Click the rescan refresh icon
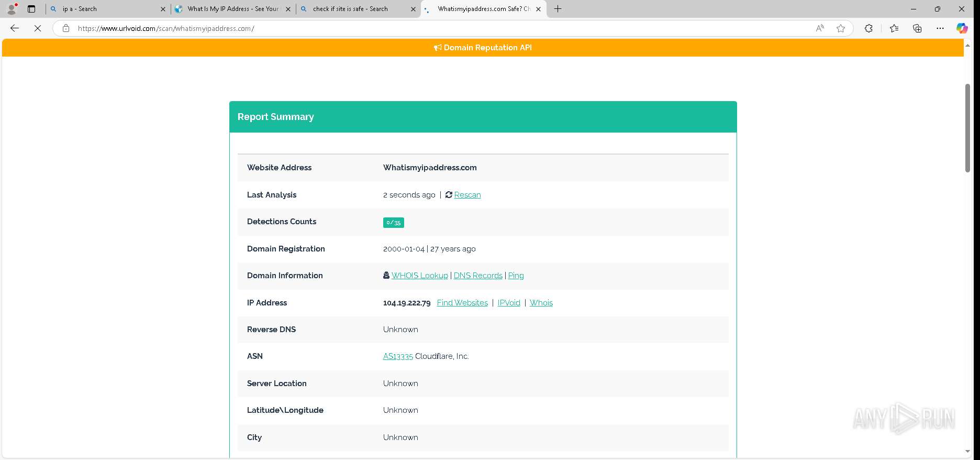The image size is (980, 460). 449,195
